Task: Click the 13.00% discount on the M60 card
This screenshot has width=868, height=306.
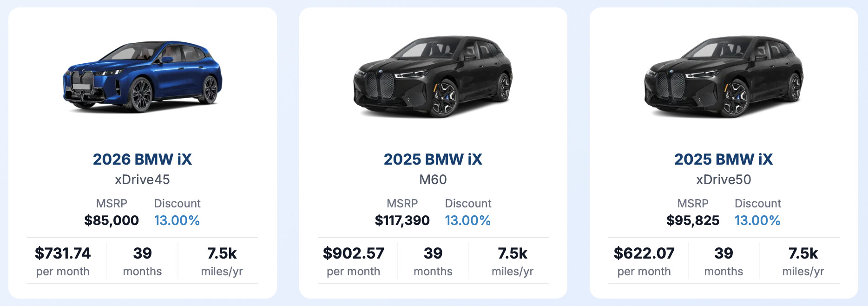Action: coord(468,220)
